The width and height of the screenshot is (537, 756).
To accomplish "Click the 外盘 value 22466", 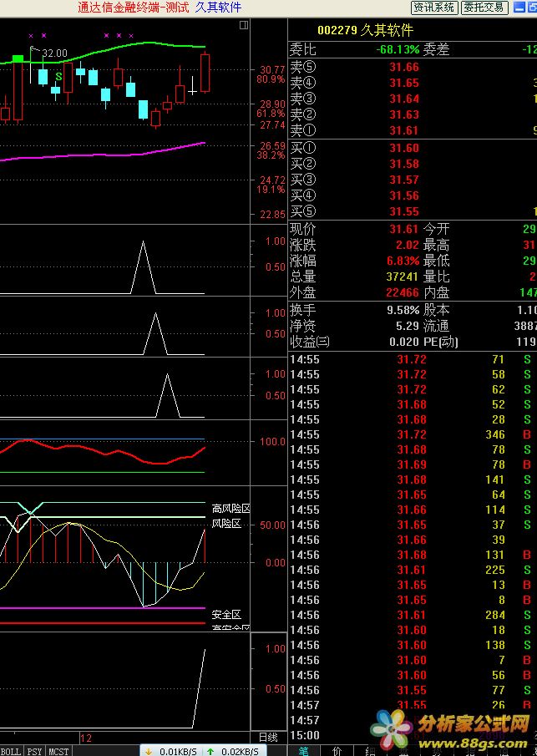I will [403, 292].
